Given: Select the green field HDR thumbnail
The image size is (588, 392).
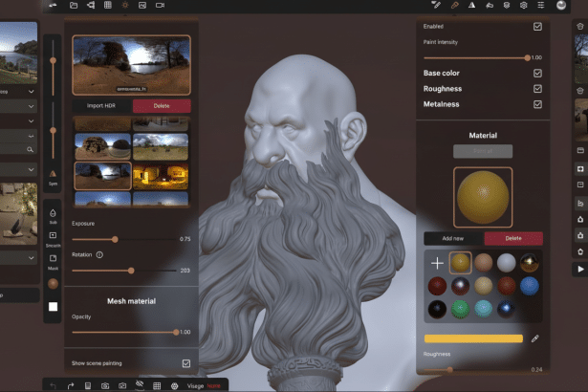Looking at the screenshot, I should pyautogui.click(x=161, y=146).
